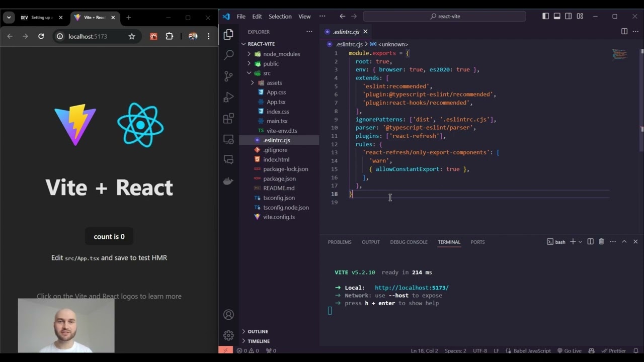Click the react-vite command center search box
This screenshot has width=644, height=362.
coord(444,16)
